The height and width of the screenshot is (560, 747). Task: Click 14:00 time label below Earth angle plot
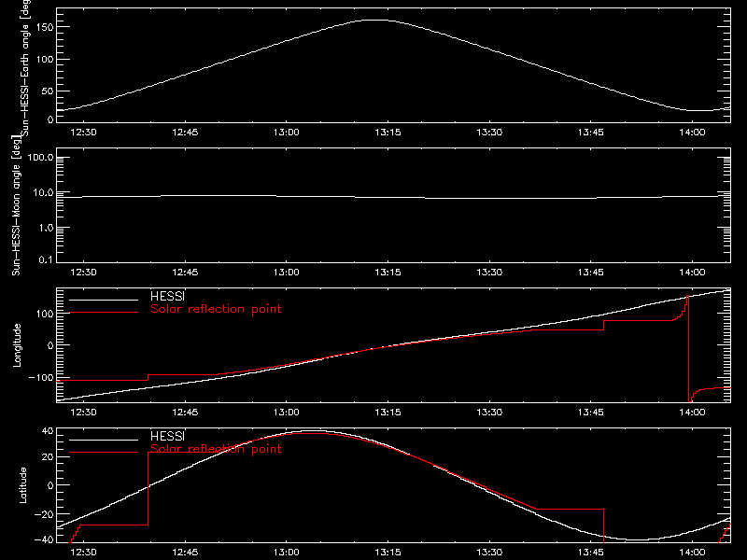692,133
